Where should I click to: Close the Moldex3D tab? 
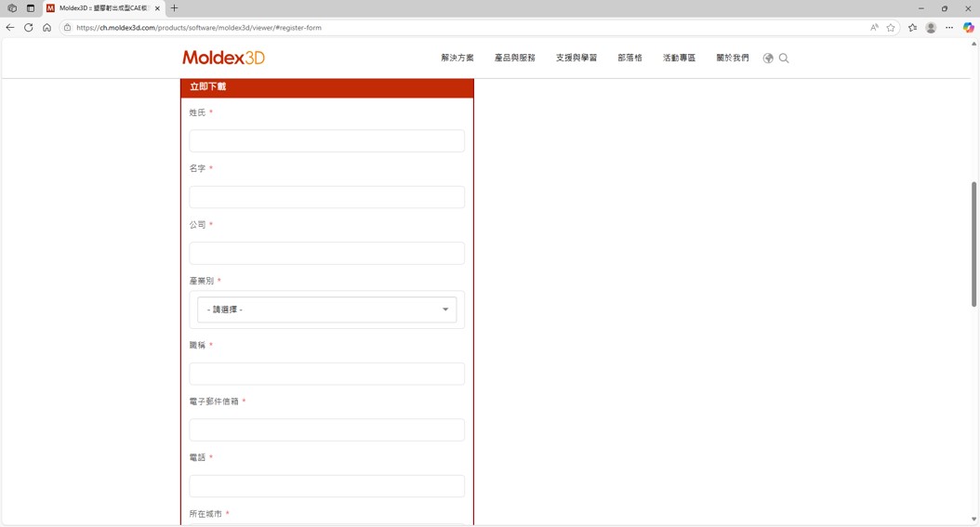(x=157, y=8)
